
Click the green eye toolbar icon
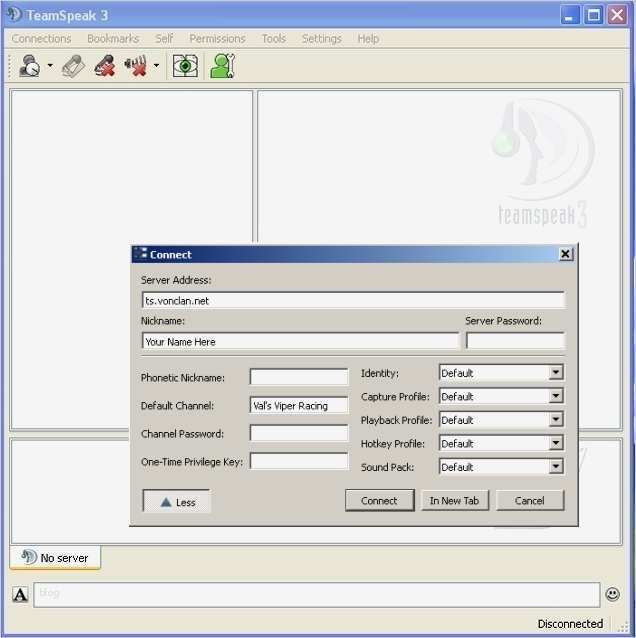(x=185, y=66)
